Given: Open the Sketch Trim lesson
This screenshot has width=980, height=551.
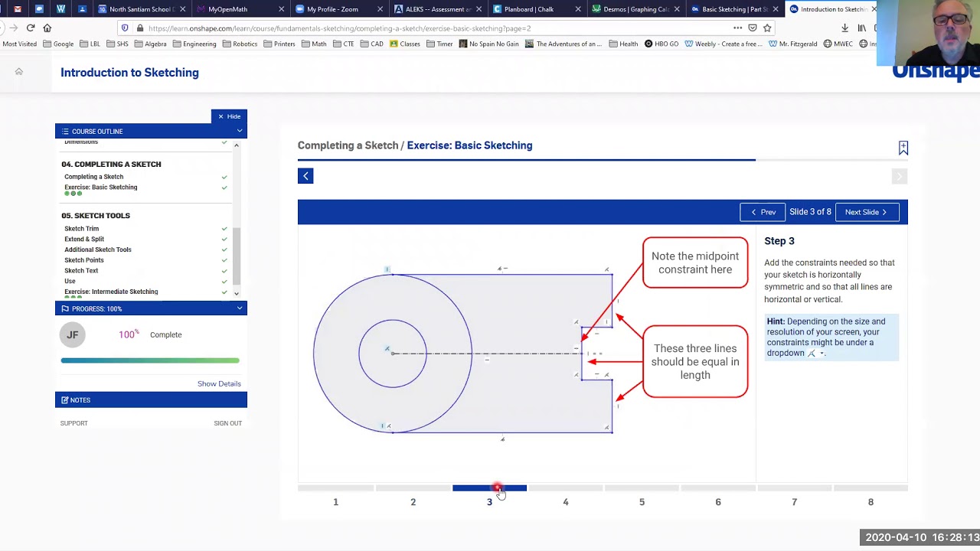Looking at the screenshot, I should (x=82, y=229).
